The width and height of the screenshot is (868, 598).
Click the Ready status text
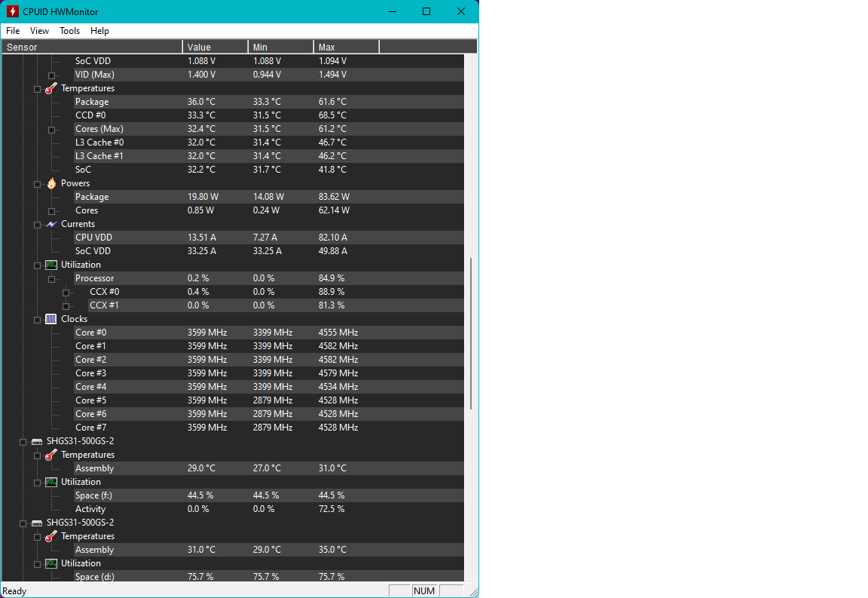[14, 591]
